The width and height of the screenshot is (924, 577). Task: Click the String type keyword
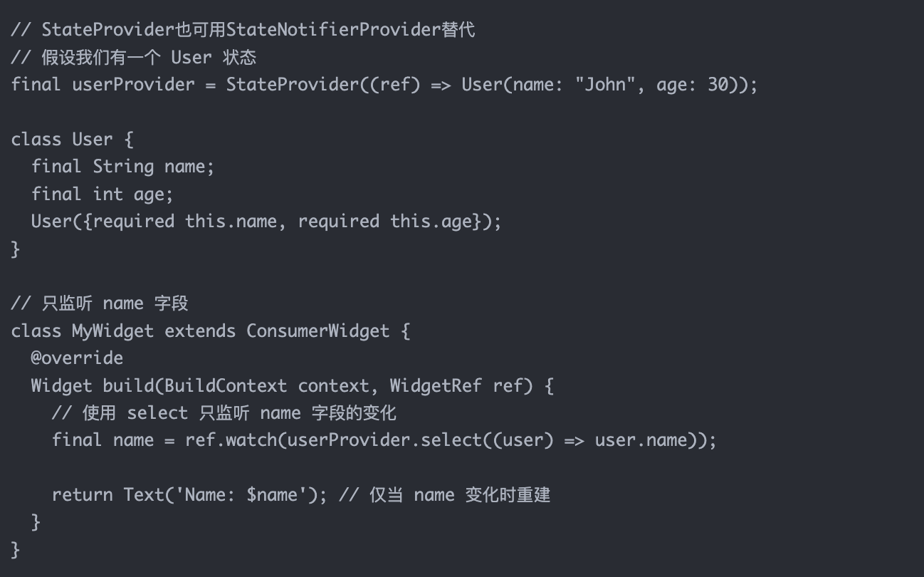[123, 167]
